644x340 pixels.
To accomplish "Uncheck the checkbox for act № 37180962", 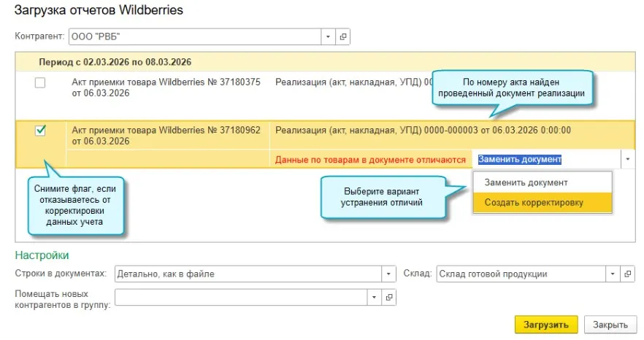I will 40,131.
